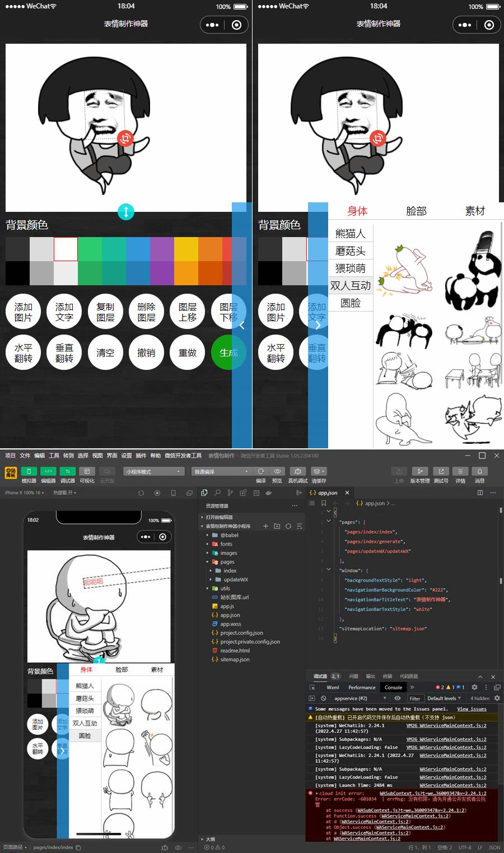Click the 版本管理 version control icon
This screenshot has width=504, height=853.
click(420, 471)
